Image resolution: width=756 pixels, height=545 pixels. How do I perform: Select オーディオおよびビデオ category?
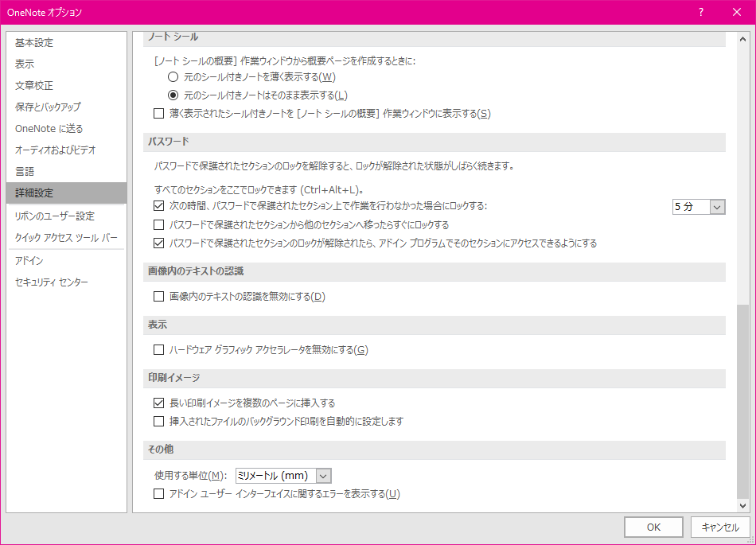(67, 150)
